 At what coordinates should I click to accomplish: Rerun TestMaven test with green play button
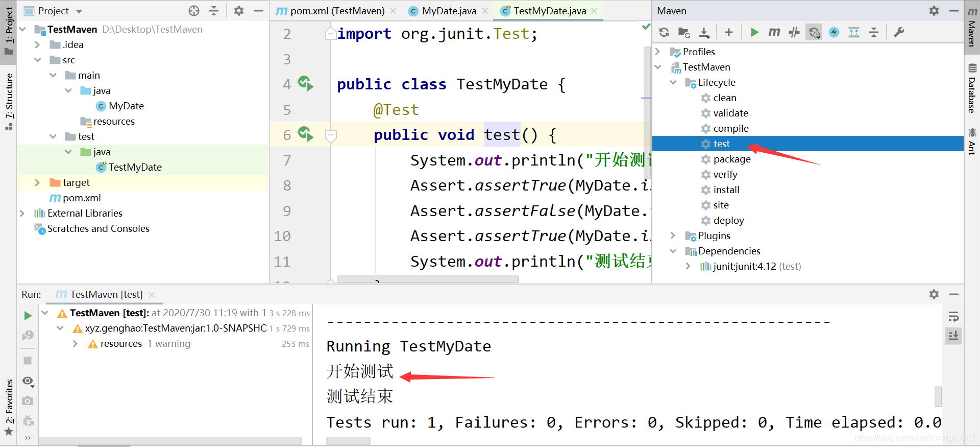pos(28,316)
